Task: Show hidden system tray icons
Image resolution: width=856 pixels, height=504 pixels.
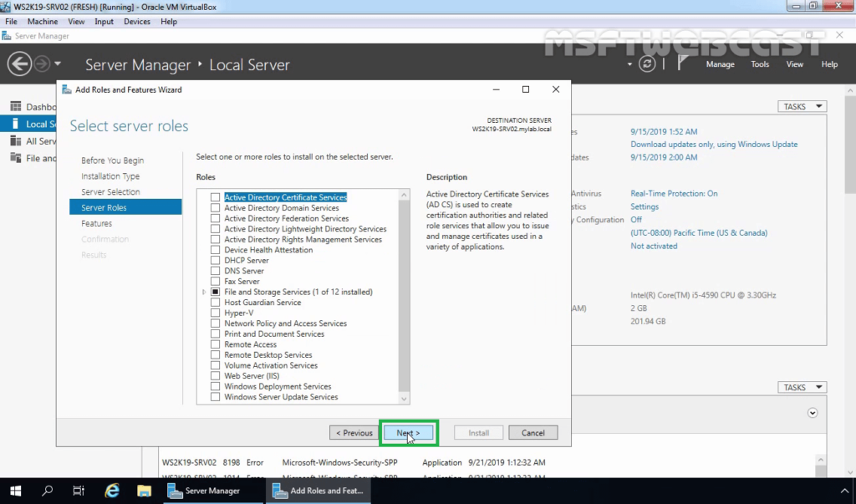Action: [844, 491]
